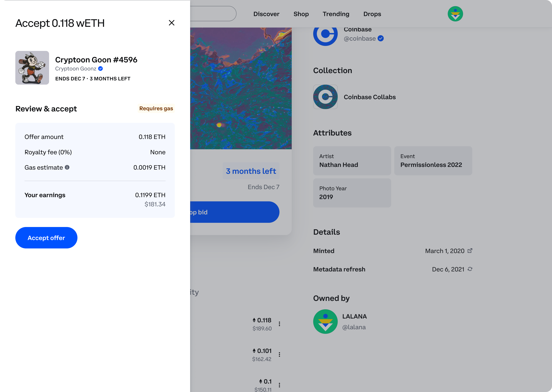
Task: Click the Cryptoon Goonz verified badge
Action: (x=101, y=69)
